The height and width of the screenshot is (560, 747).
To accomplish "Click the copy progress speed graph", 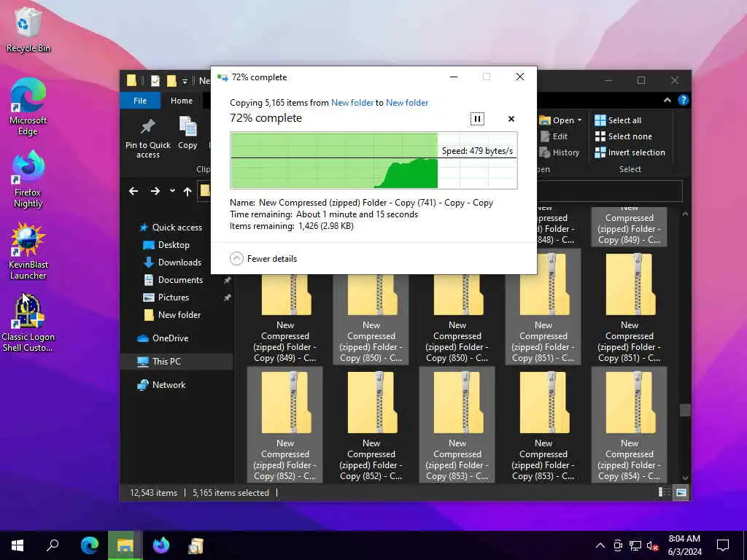I will (373, 160).
